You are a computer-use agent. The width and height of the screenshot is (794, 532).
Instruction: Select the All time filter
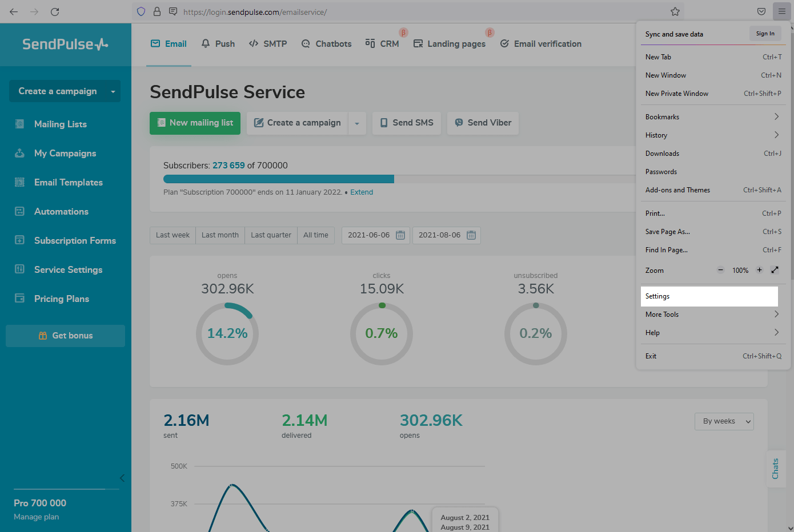(x=315, y=235)
